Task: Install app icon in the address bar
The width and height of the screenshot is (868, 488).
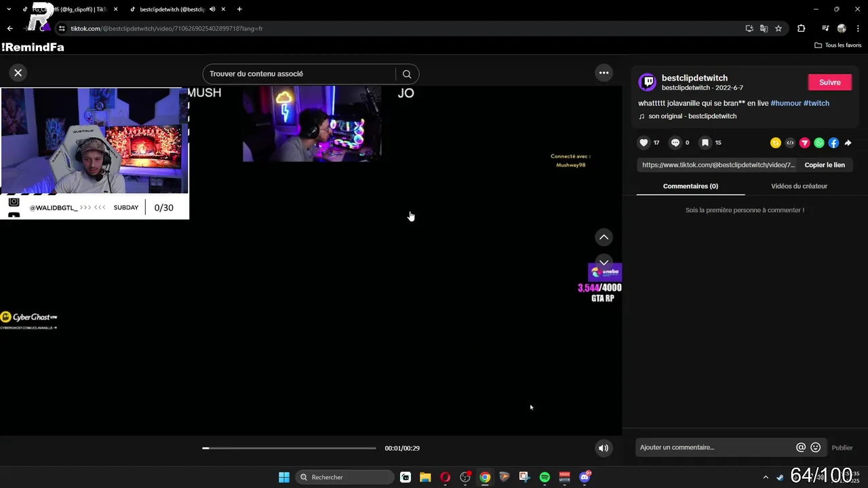Action: pyautogui.click(x=749, y=28)
